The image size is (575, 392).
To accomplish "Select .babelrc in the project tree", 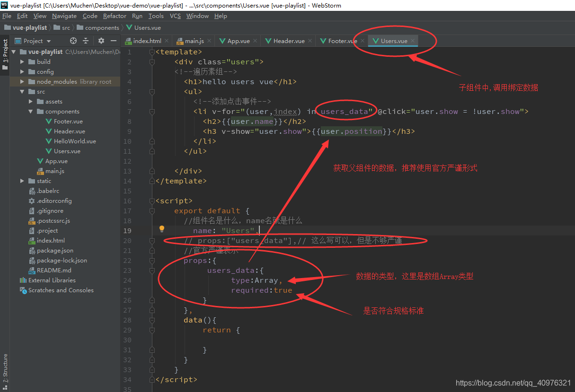I will click(44, 191).
